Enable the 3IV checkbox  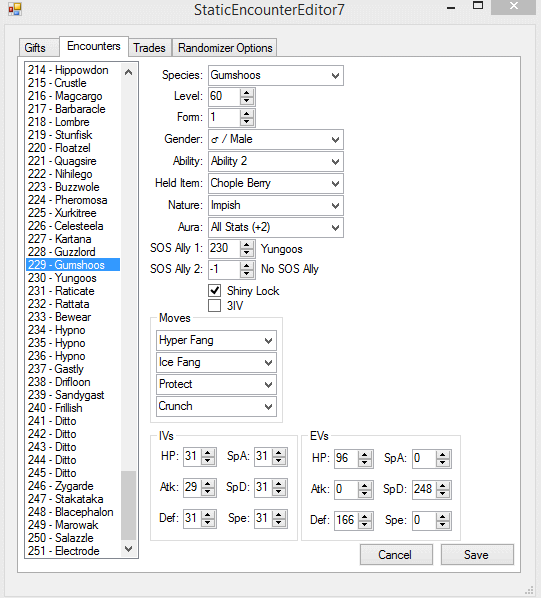[215, 305]
